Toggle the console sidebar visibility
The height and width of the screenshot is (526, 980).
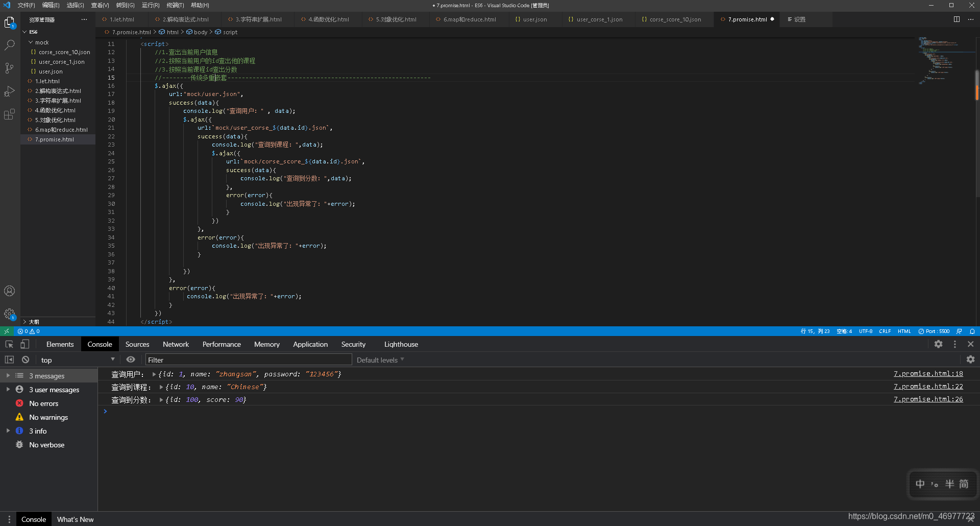point(9,360)
